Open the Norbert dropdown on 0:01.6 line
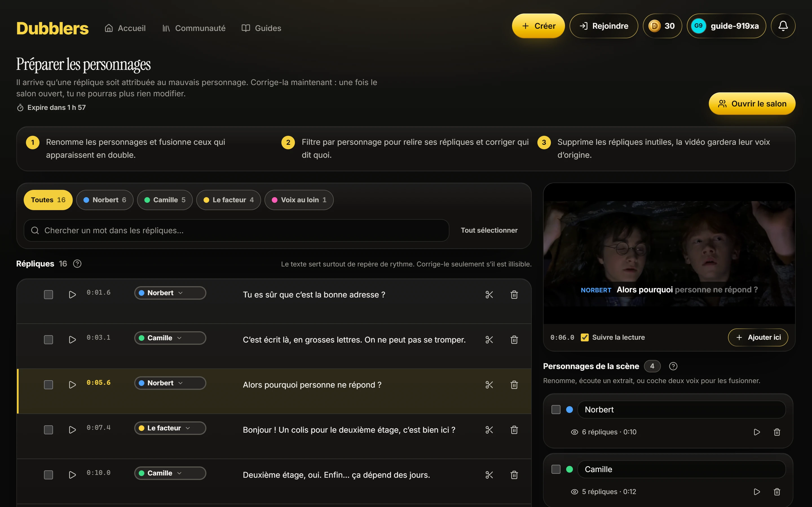812x507 pixels. pos(170,293)
